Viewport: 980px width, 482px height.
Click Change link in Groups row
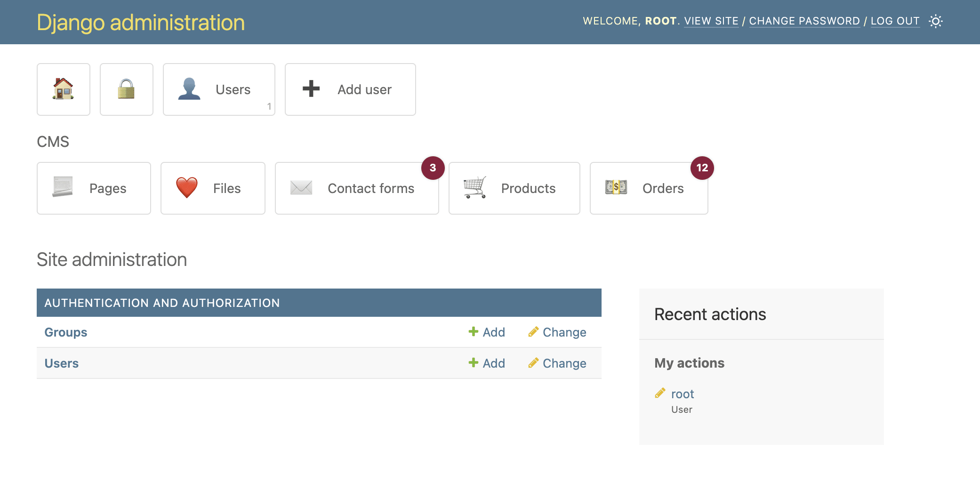(558, 332)
